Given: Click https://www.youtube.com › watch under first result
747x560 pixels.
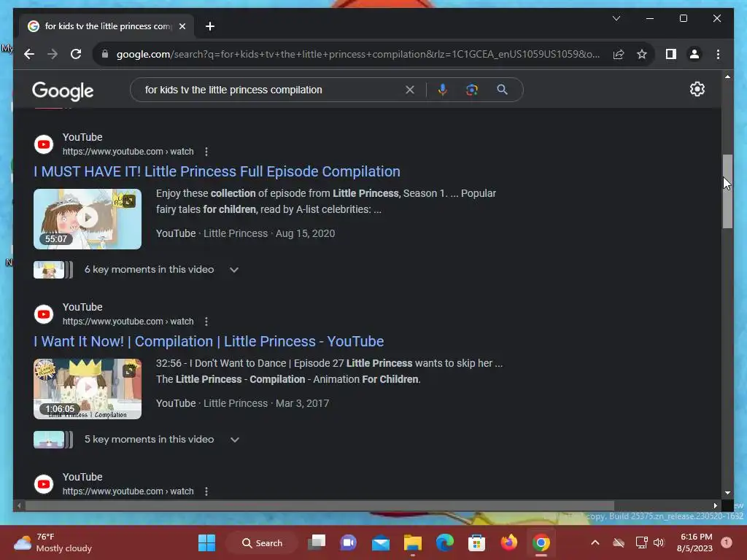Looking at the screenshot, I should (128, 152).
